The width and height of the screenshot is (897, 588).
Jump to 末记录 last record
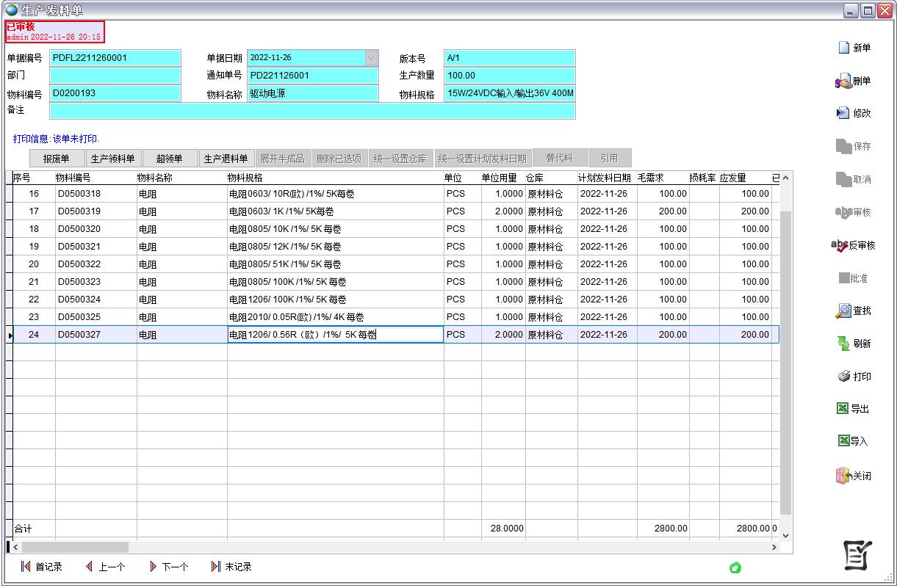click(x=231, y=567)
